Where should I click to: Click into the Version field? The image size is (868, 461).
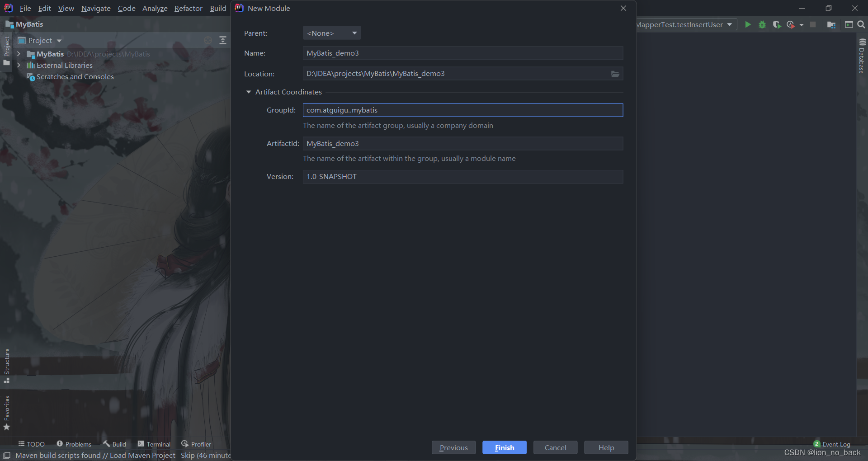coord(463,176)
